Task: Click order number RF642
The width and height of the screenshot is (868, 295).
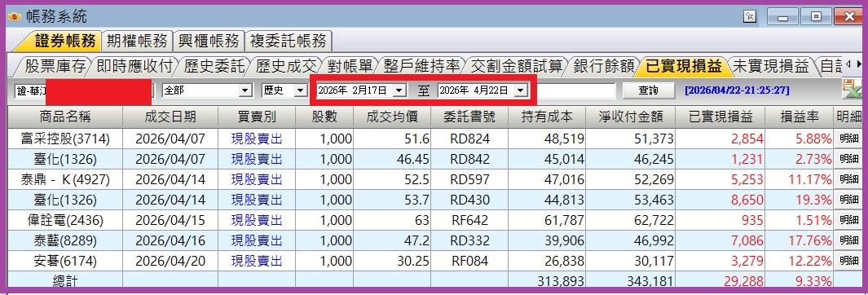Action: (x=470, y=220)
